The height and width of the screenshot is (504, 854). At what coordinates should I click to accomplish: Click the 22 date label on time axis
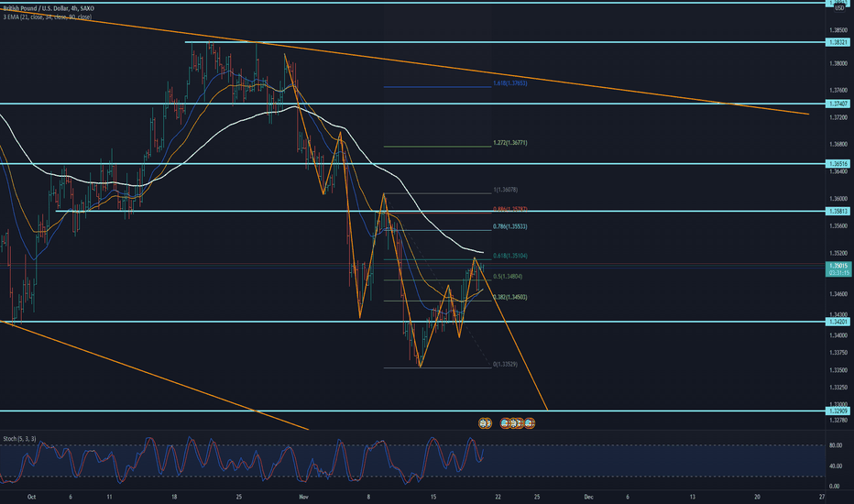click(x=498, y=497)
